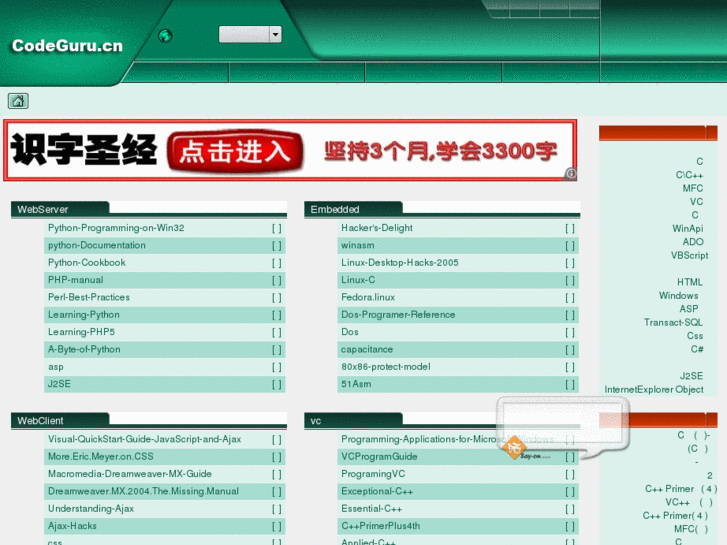Open the Hacker's-Delight book link
This screenshot has width=727, height=545.
point(377,228)
